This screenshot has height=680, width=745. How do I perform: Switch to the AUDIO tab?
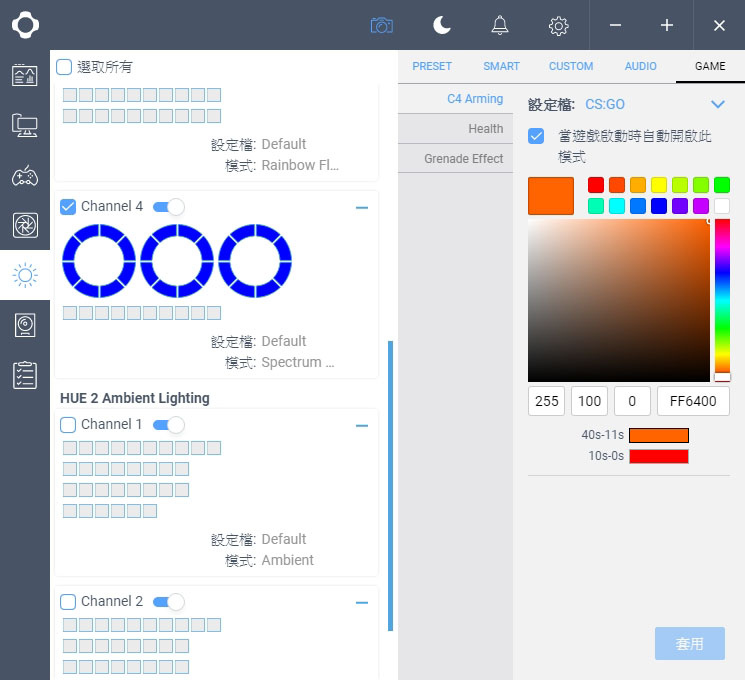[640, 66]
